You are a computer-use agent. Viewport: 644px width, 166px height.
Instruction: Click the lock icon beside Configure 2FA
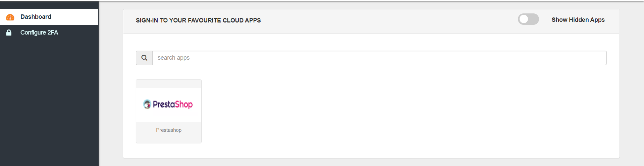point(9,33)
